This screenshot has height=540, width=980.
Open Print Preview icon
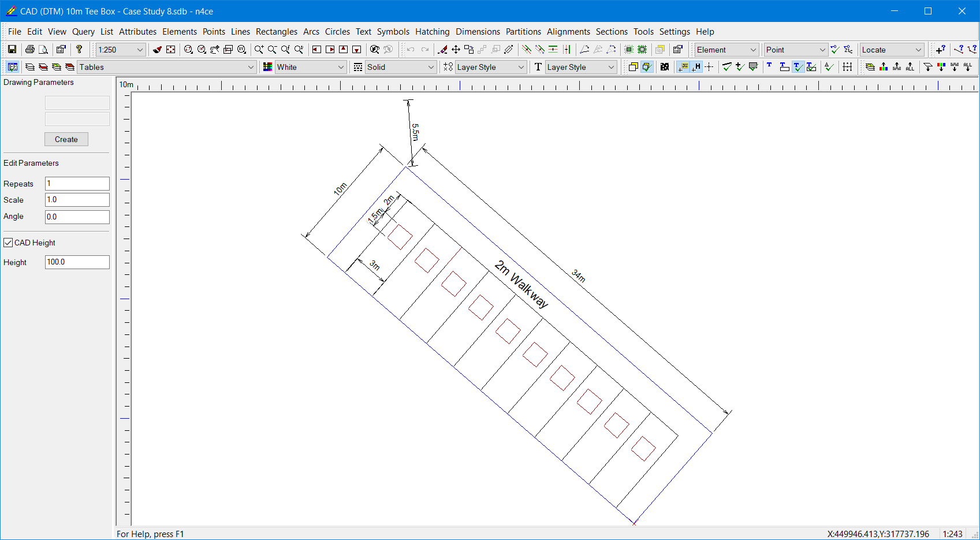point(43,50)
